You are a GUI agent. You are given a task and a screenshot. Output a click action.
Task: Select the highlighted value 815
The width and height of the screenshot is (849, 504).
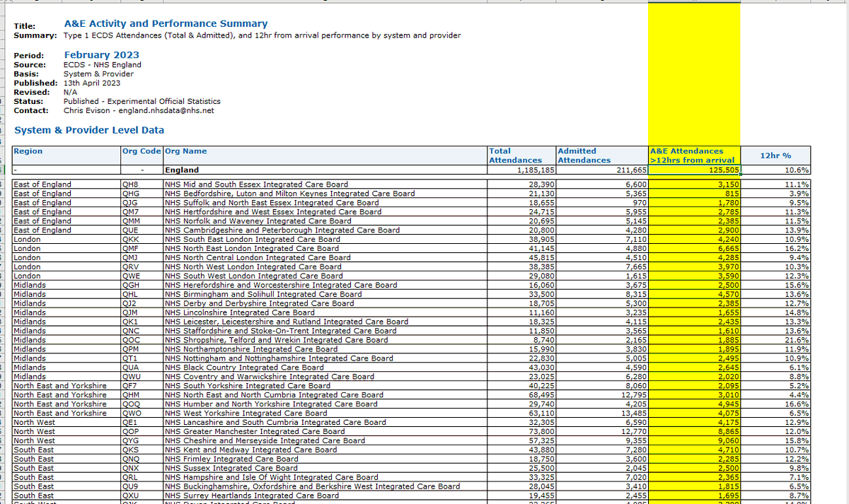[694, 193]
